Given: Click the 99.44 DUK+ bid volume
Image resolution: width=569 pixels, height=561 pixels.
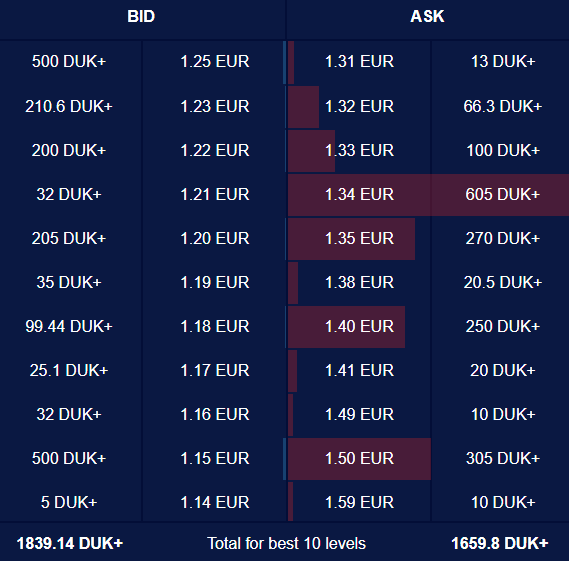Looking at the screenshot, I should tap(69, 326).
